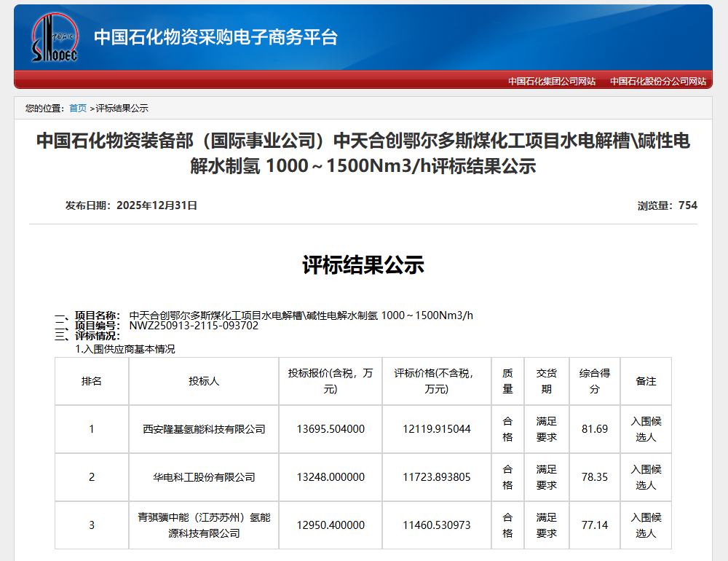
Task: Click the 投标人 column header
Action: (x=204, y=381)
